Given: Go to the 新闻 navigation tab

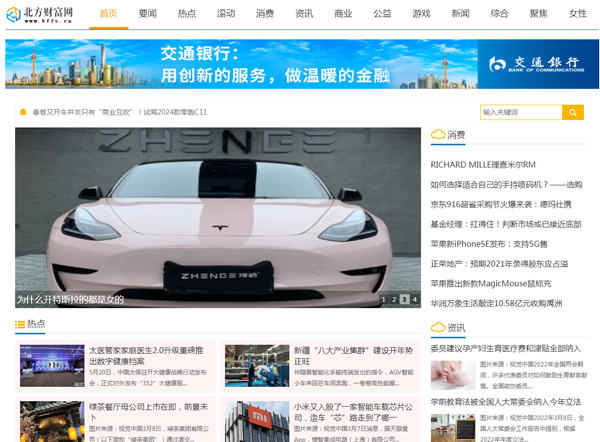Looking at the screenshot, I should coord(460,14).
